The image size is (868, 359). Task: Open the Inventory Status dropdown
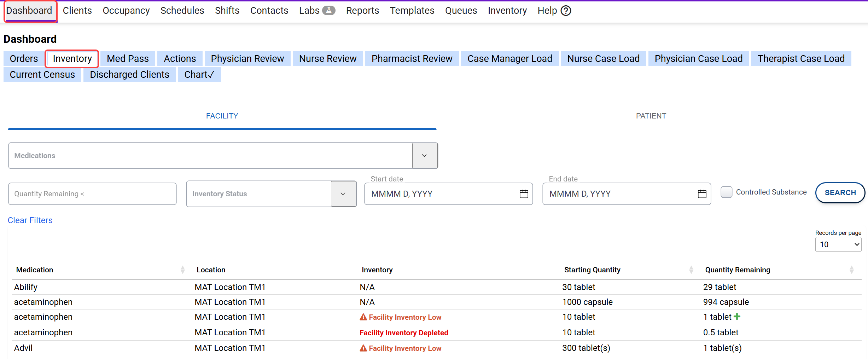click(343, 194)
